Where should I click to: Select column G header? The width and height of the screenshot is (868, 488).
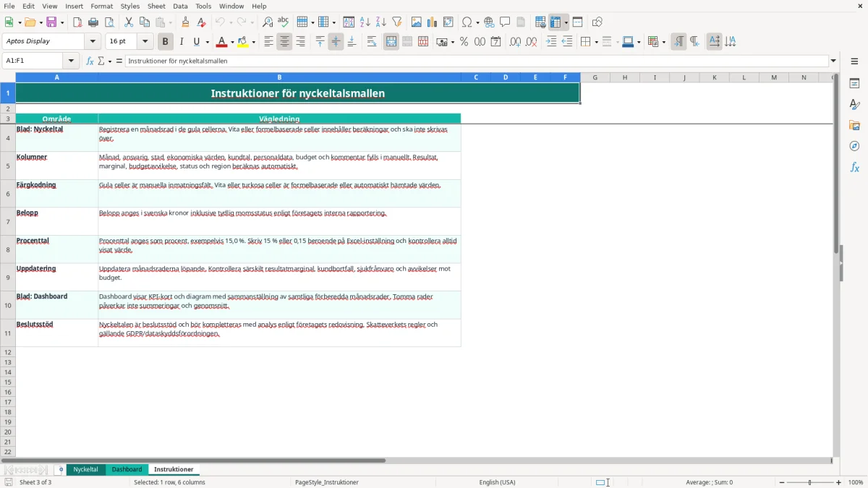pos(595,77)
